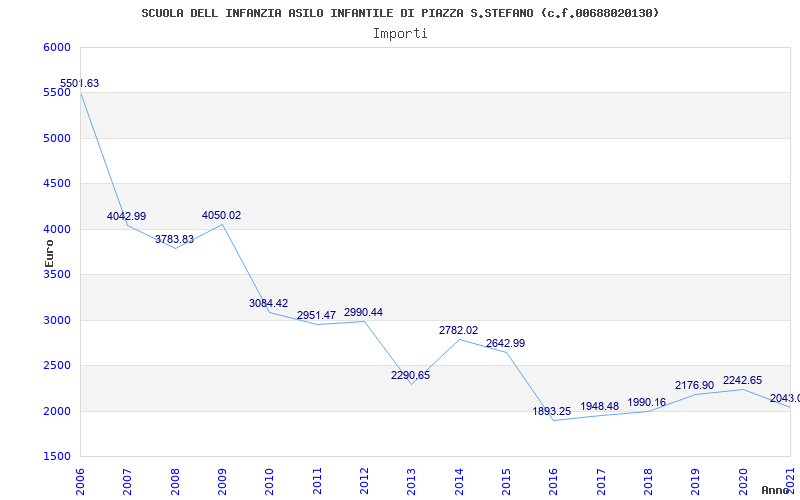Click the 2009 x-axis year label
This screenshot has height=500, width=800.
pyautogui.click(x=222, y=482)
